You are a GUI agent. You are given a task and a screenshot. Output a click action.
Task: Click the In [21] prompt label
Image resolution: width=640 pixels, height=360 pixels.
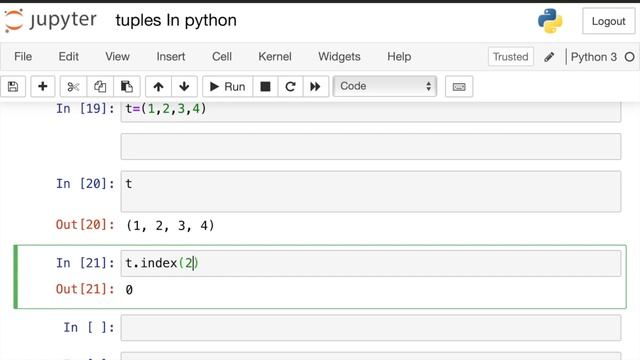[85, 263]
